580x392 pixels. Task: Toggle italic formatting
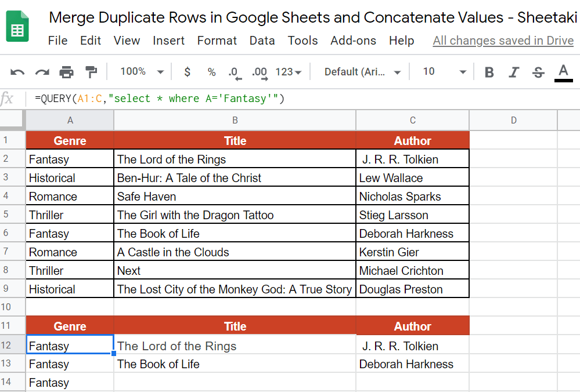tap(513, 71)
